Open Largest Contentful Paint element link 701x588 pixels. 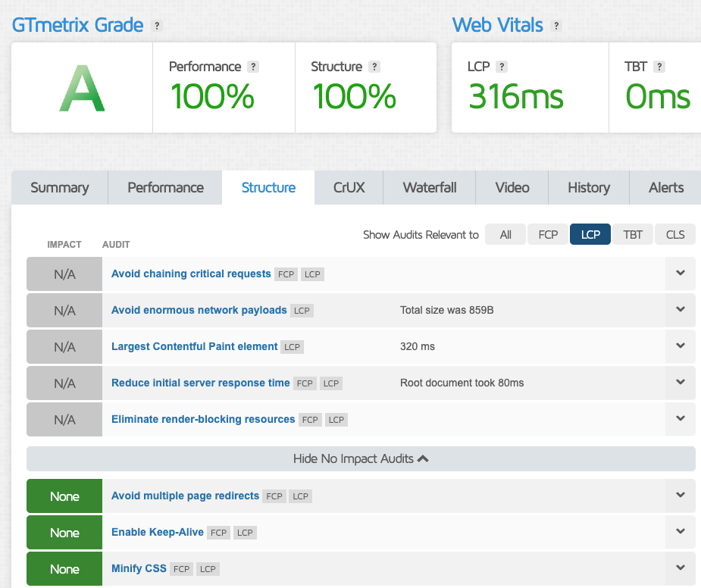195,346
